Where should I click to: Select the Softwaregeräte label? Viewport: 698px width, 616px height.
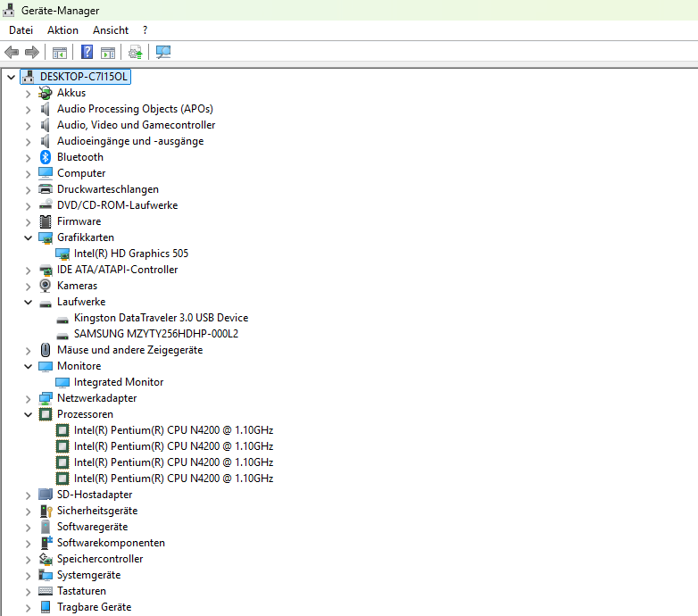92,527
